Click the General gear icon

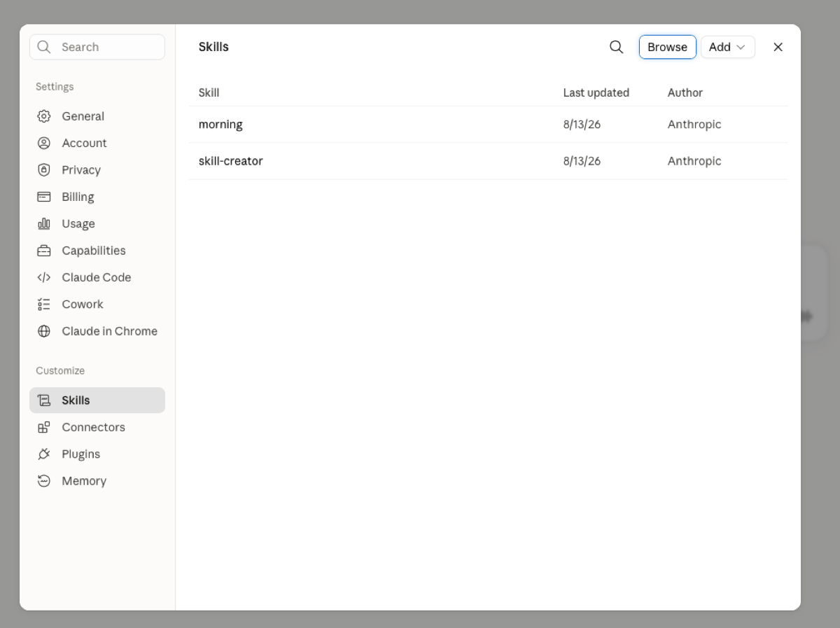pos(44,116)
